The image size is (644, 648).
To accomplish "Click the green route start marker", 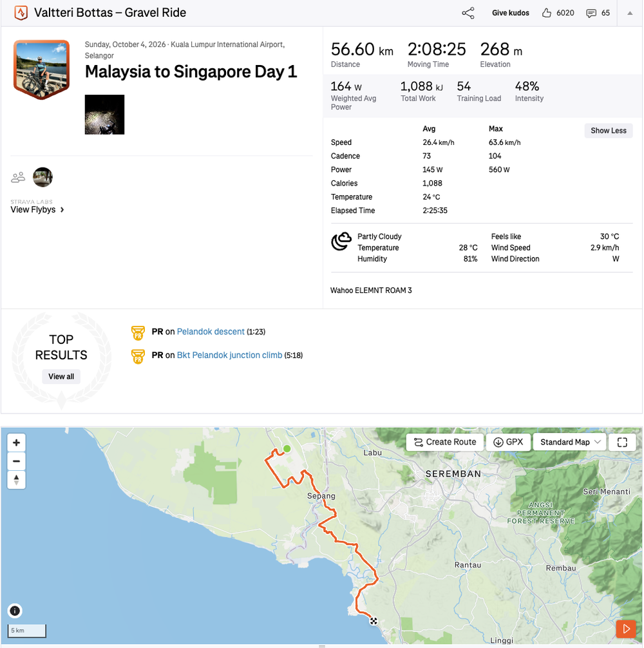I will coord(287,448).
